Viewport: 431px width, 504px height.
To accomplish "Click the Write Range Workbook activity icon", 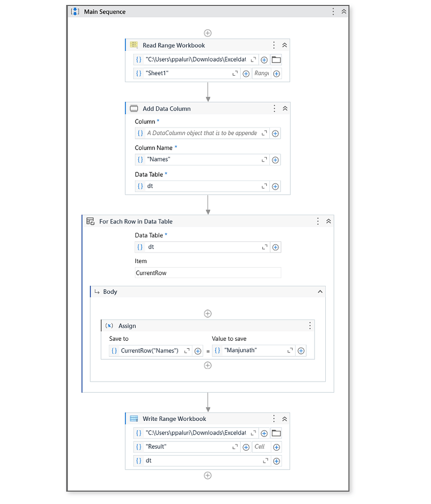I will pyautogui.click(x=133, y=419).
